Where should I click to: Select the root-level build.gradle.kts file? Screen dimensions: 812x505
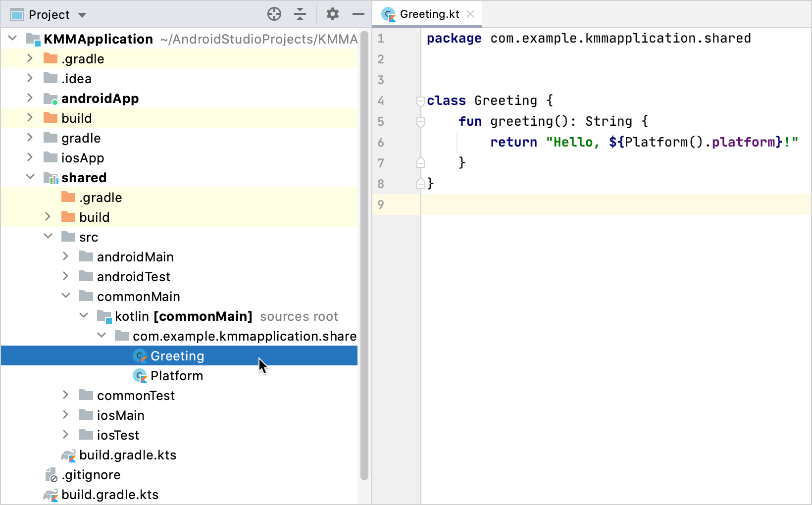(179, 495)
